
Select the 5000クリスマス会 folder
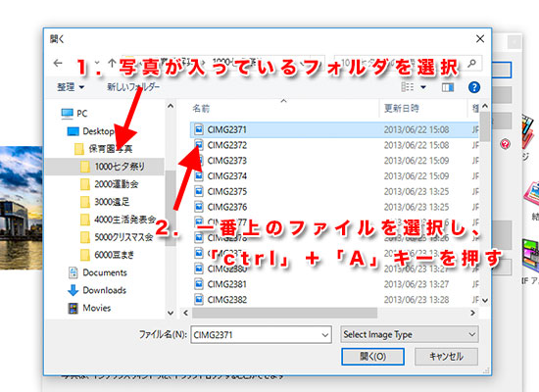pos(123,237)
